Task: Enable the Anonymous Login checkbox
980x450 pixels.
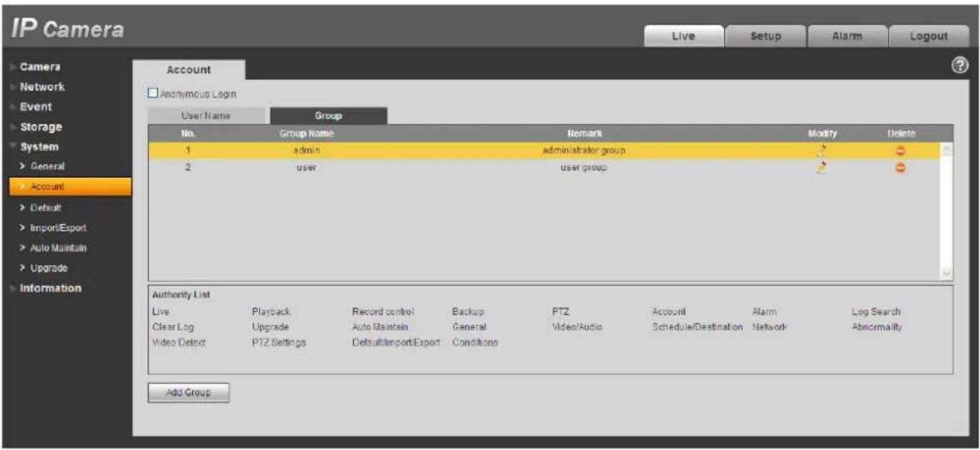Action: coord(153,94)
